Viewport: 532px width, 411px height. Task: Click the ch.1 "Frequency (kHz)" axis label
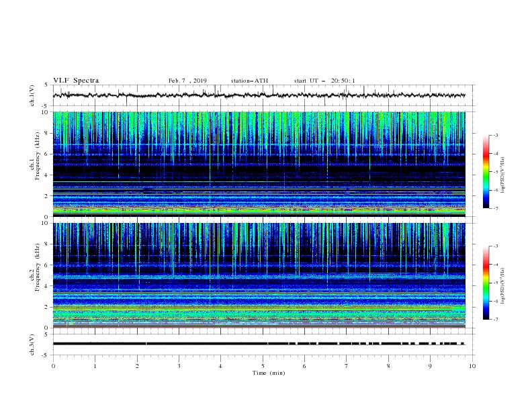click(x=38, y=156)
